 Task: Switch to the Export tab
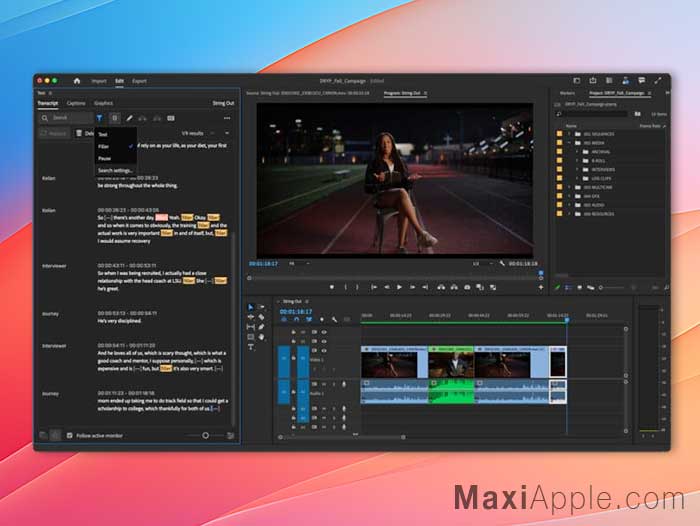[139, 81]
